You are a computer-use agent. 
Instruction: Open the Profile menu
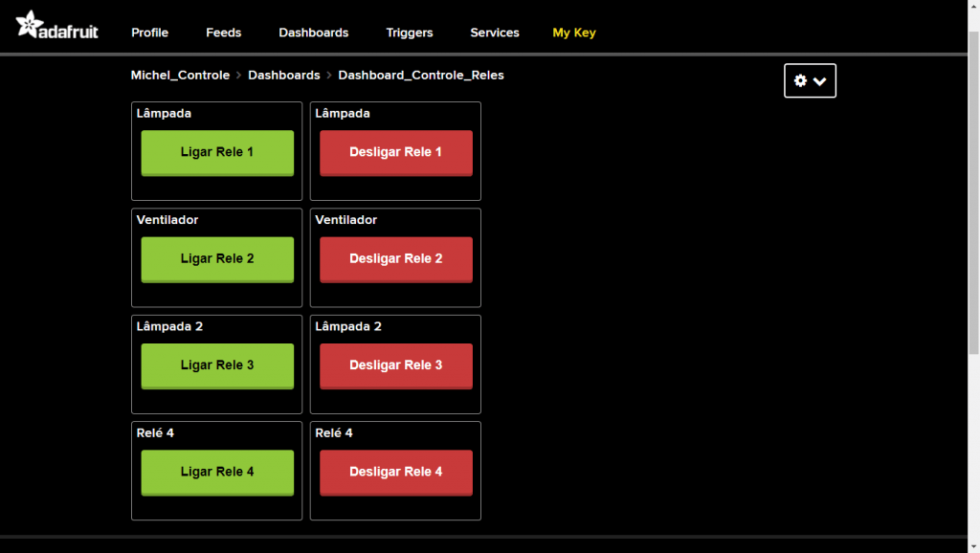pyautogui.click(x=150, y=33)
